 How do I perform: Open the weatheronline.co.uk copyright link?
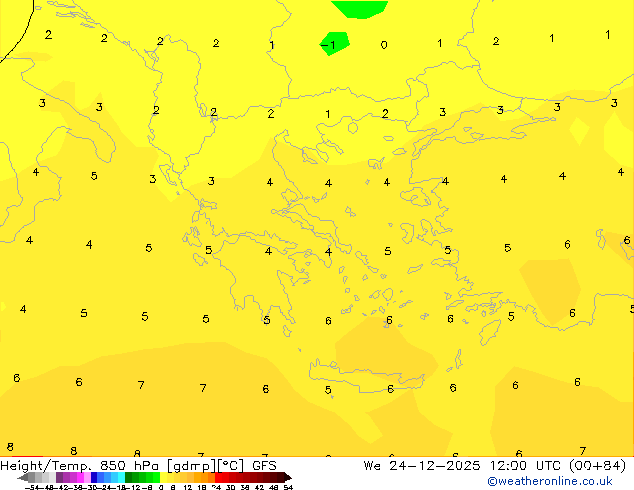click(549, 481)
